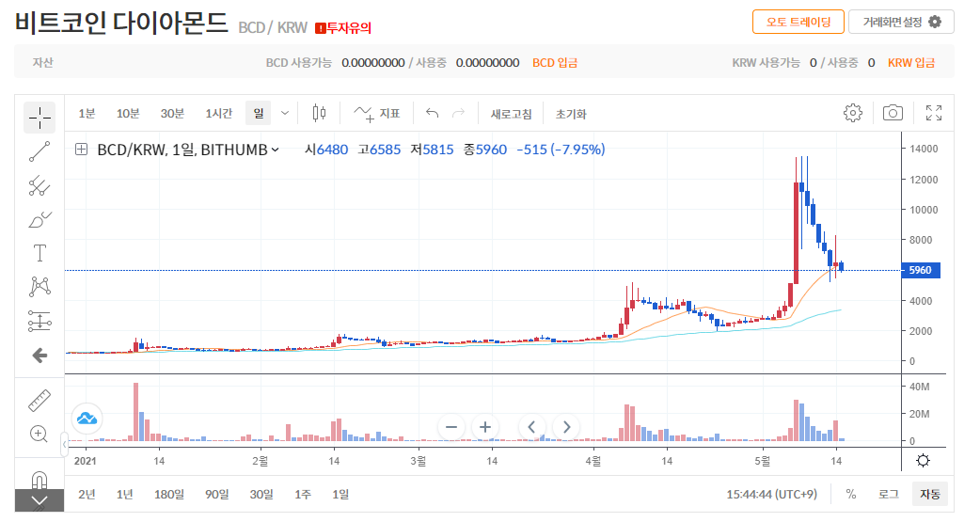The width and height of the screenshot is (980, 522).
Task: Undo the last chart action
Action: point(432,113)
